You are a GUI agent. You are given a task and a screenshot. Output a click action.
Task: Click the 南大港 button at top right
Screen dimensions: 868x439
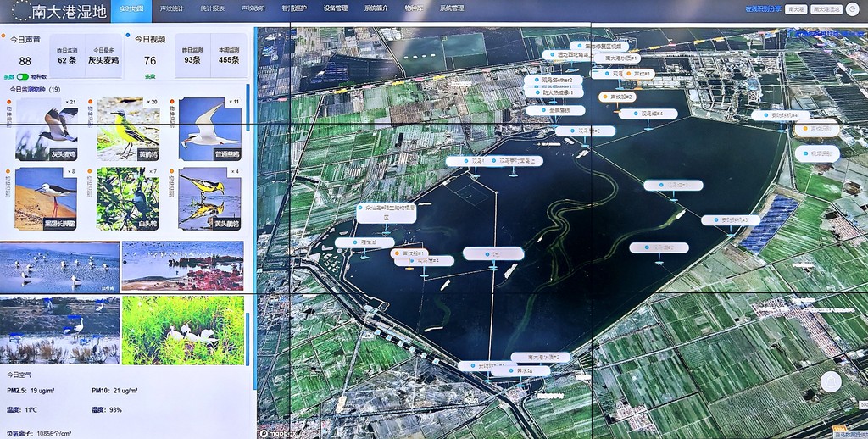click(796, 9)
